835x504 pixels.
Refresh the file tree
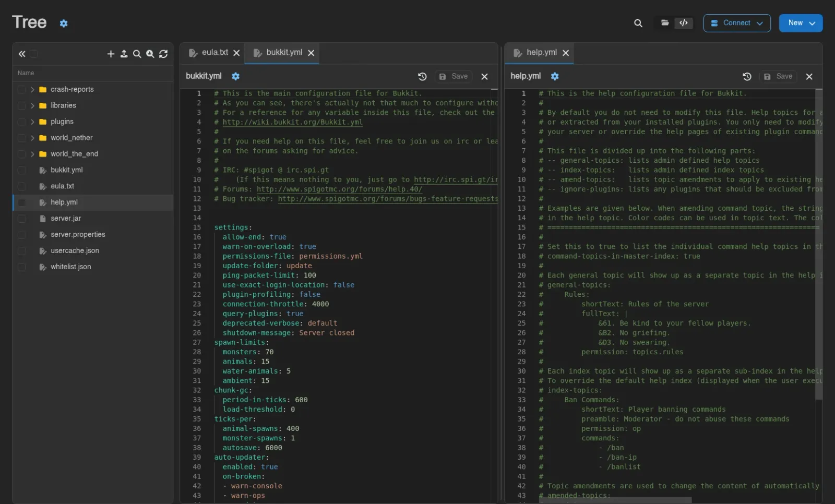(163, 54)
